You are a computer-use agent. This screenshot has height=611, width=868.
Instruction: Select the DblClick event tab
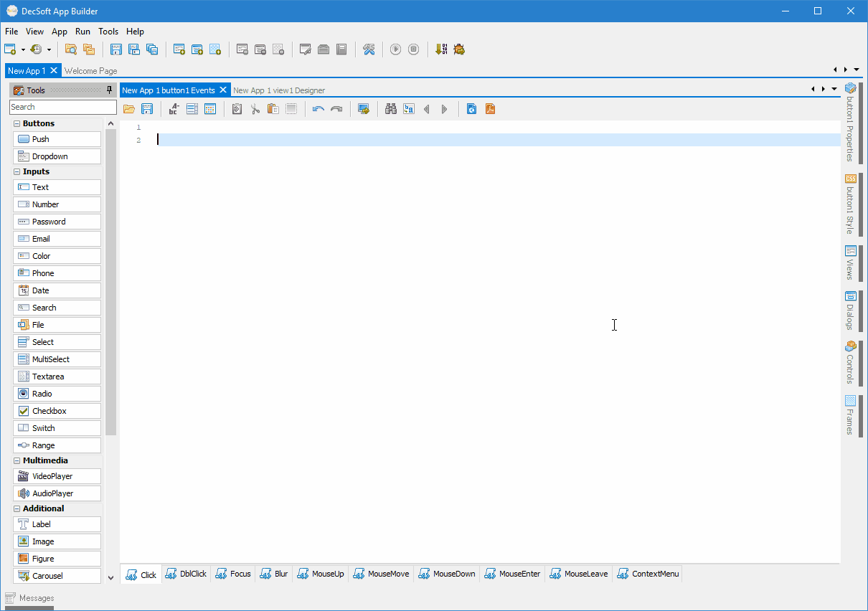coord(186,574)
